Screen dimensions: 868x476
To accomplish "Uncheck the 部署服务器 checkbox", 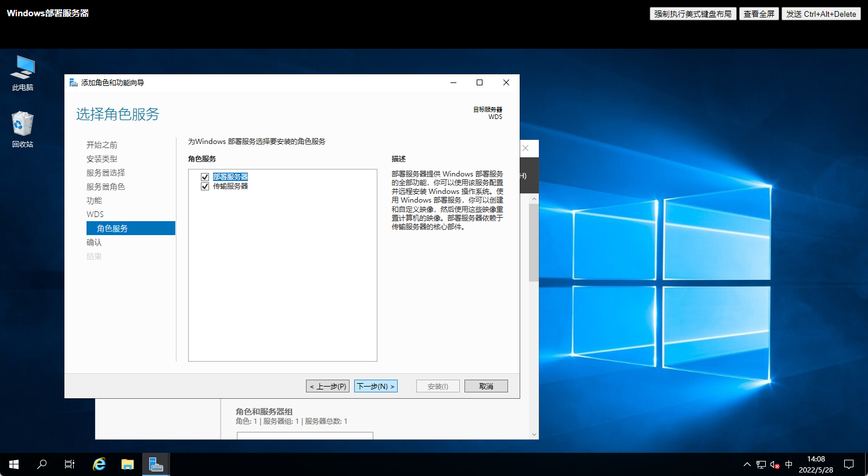I will pyautogui.click(x=205, y=177).
